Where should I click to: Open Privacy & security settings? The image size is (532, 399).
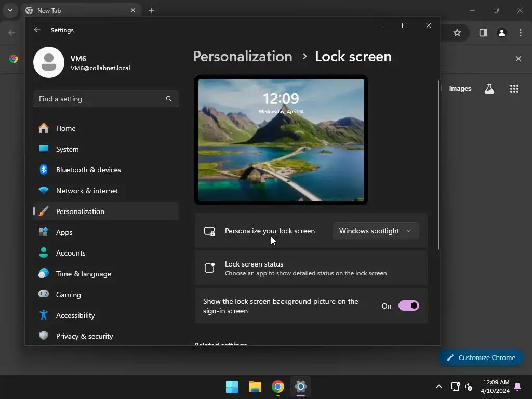pyautogui.click(x=106, y=336)
